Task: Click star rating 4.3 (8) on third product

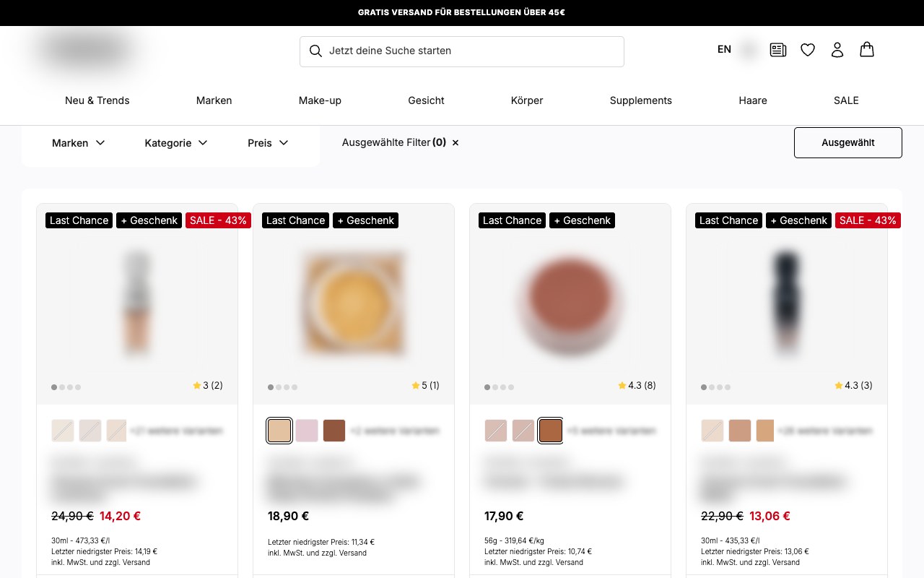Action: [x=637, y=386]
